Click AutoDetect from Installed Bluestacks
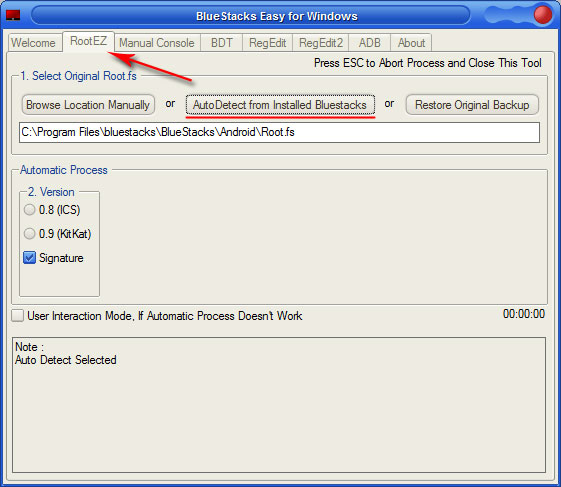 (280, 105)
